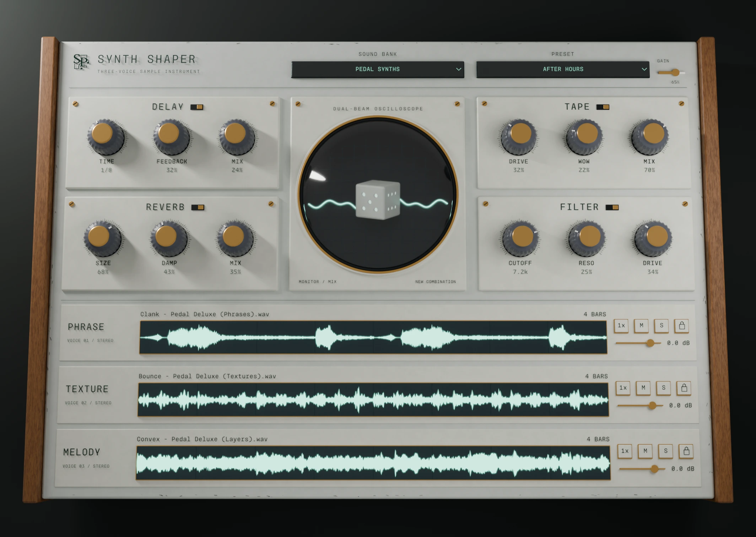Toggle the Reverb effect switch
Screen dimensions: 756x537
pos(198,207)
